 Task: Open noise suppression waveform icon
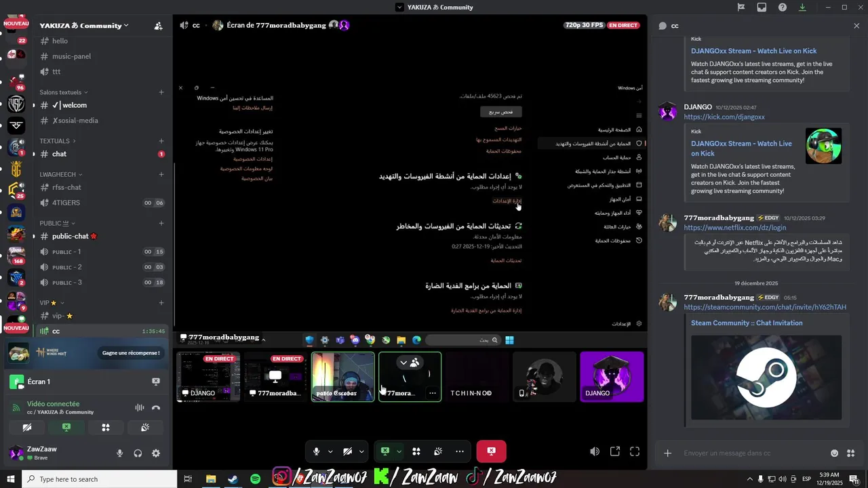140,408
